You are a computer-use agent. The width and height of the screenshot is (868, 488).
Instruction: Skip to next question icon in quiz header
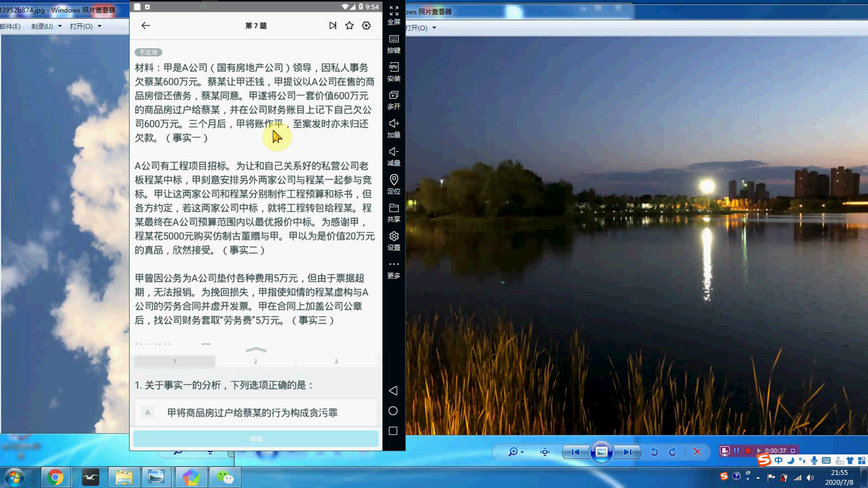(332, 26)
